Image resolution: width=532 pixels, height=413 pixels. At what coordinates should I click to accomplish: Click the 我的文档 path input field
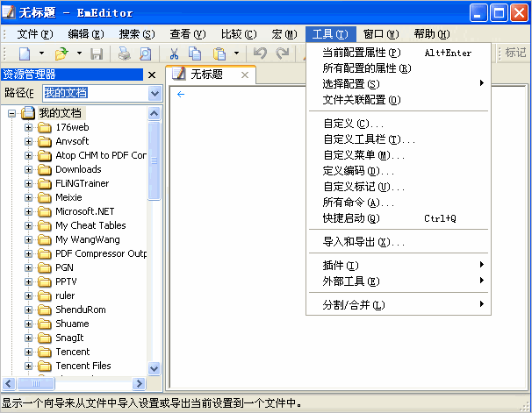[x=96, y=93]
